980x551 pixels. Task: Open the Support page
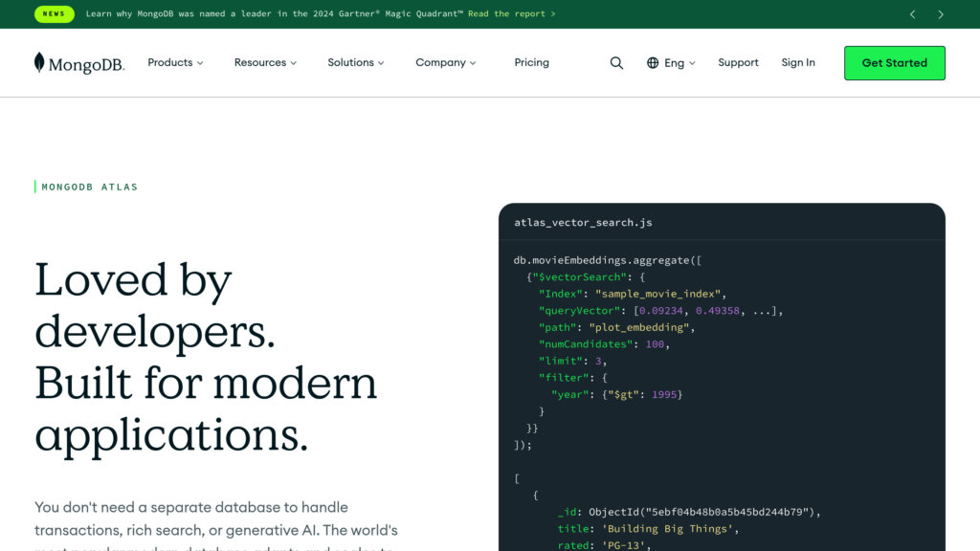click(738, 63)
